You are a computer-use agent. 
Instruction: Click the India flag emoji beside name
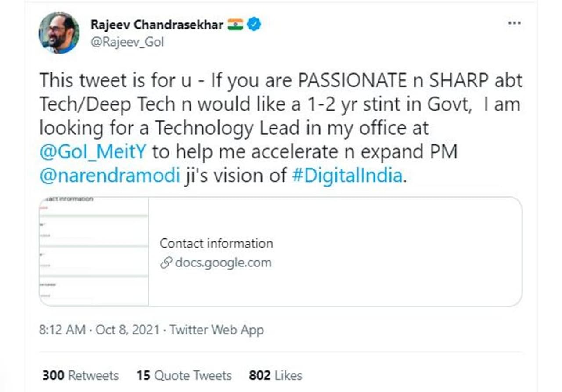[235, 24]
